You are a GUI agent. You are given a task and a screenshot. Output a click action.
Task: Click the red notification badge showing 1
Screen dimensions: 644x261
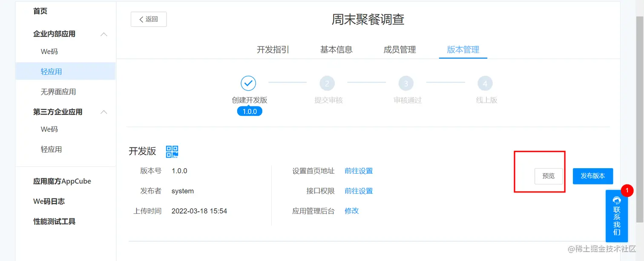tap(627, 190)
